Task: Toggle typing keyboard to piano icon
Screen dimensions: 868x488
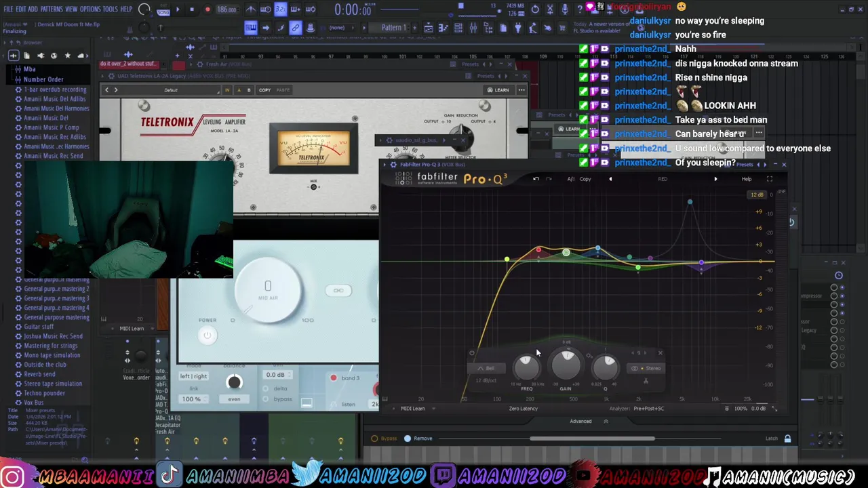Action: [250, 28]
